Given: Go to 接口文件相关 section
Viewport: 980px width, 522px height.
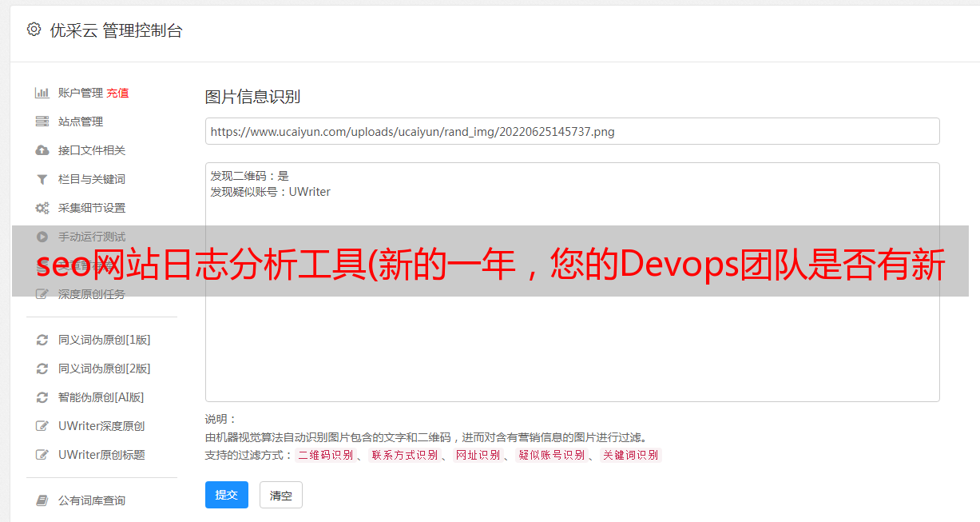Looking at the screenshot, I should pyautogui.click(x=92, y=150).
